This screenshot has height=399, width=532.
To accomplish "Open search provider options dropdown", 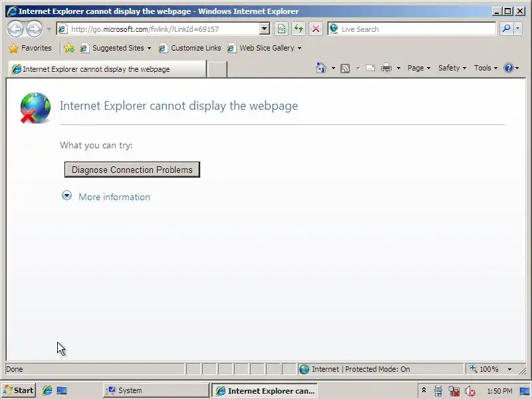I will click(518, 29).
